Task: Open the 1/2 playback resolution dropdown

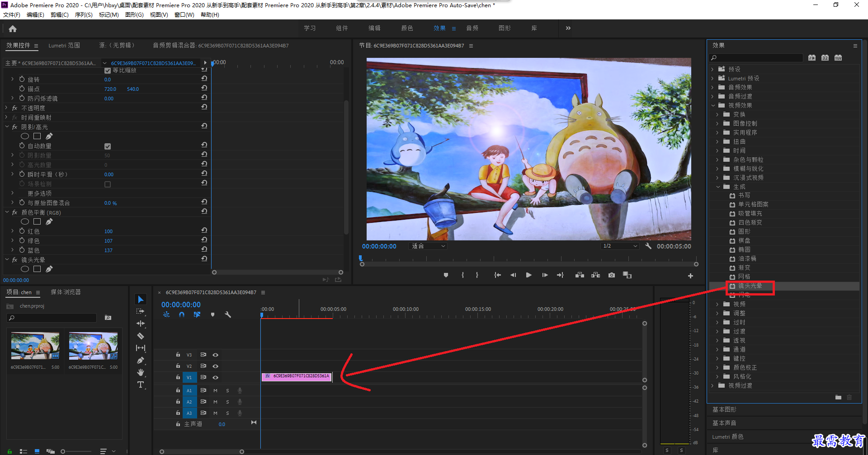Action: click(620, 246)
